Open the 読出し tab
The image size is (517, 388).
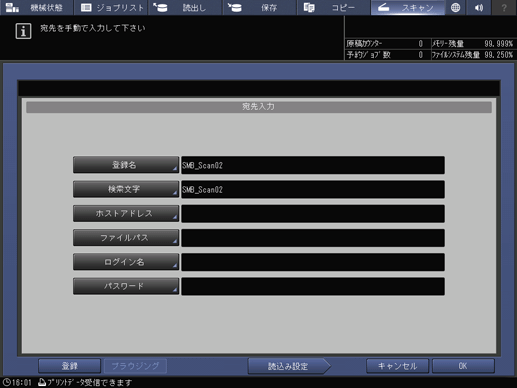pyautogui.click(x=185, y=7)
